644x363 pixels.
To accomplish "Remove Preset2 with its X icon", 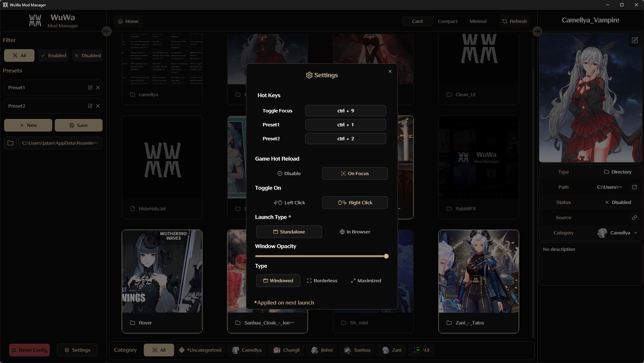I will pyautogui.click(x=98, y=106).
